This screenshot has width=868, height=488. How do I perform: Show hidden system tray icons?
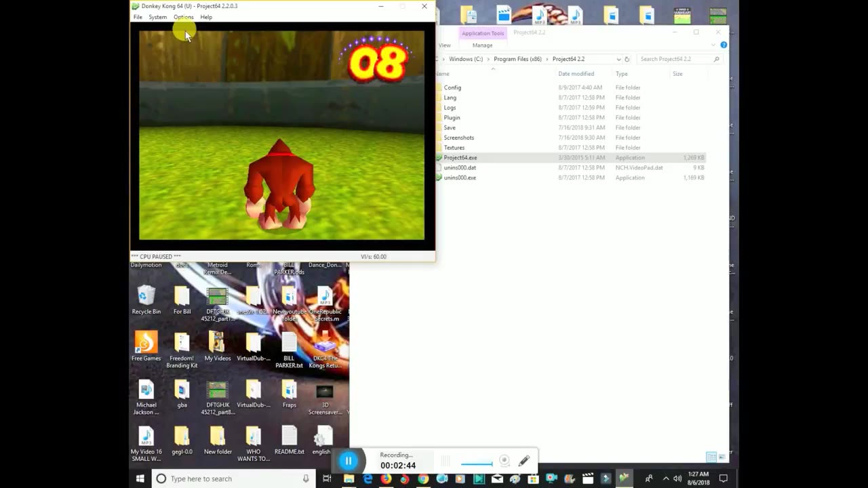[x=666, y=479]
